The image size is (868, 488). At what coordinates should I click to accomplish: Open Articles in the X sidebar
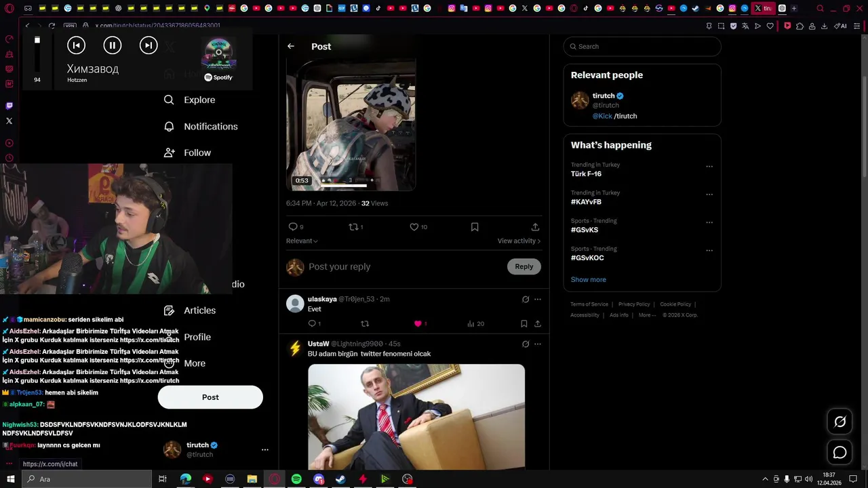[x=190, y=310]
